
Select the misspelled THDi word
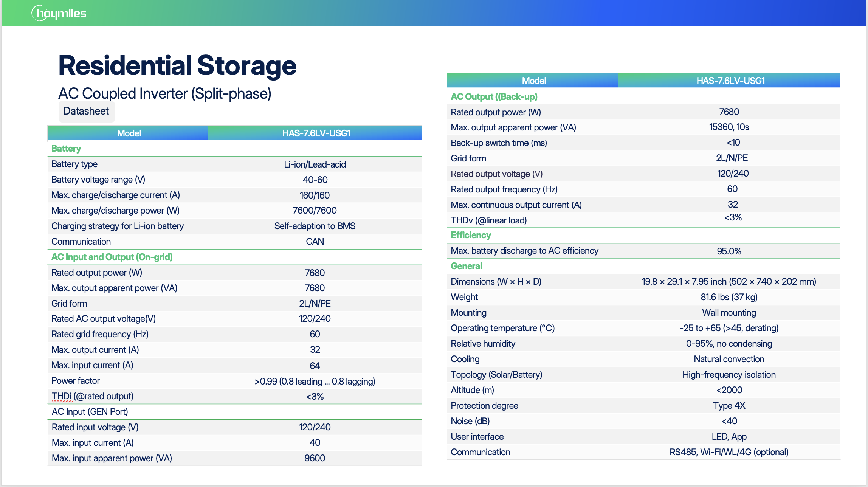click(61, 396)
